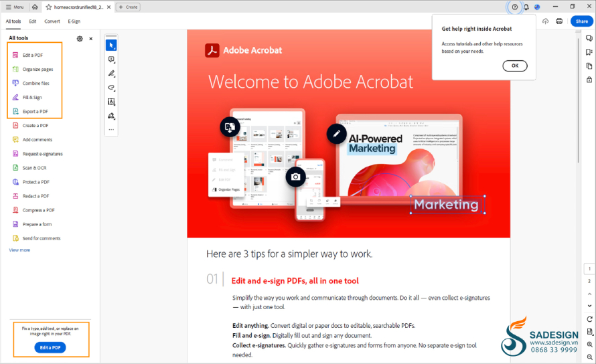596x364 pixels.
Task: Jump to page 1 indicator
Action: point(589,268)
